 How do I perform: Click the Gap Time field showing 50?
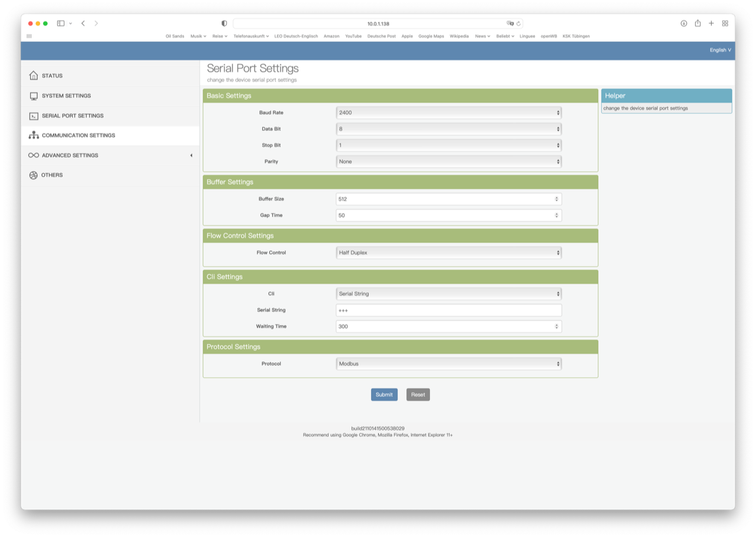click(x=448, y=215)
